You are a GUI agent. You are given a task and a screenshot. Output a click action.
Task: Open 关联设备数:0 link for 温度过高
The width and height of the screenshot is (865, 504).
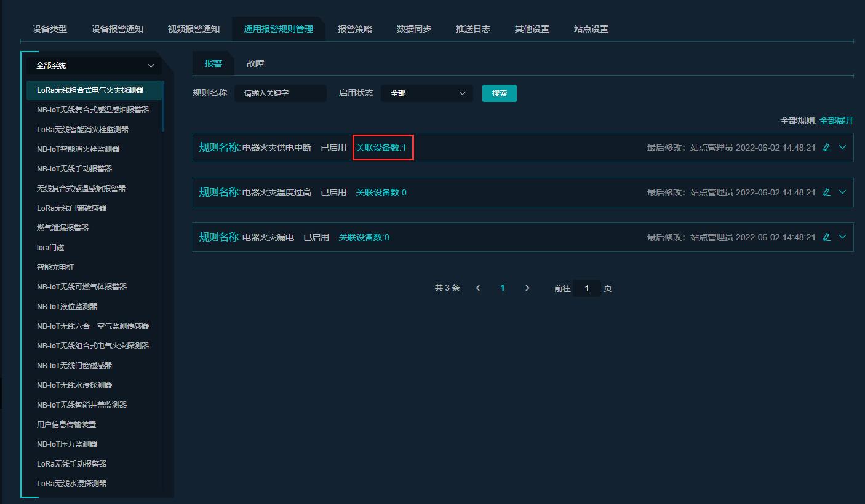click(x=381, y=192)
